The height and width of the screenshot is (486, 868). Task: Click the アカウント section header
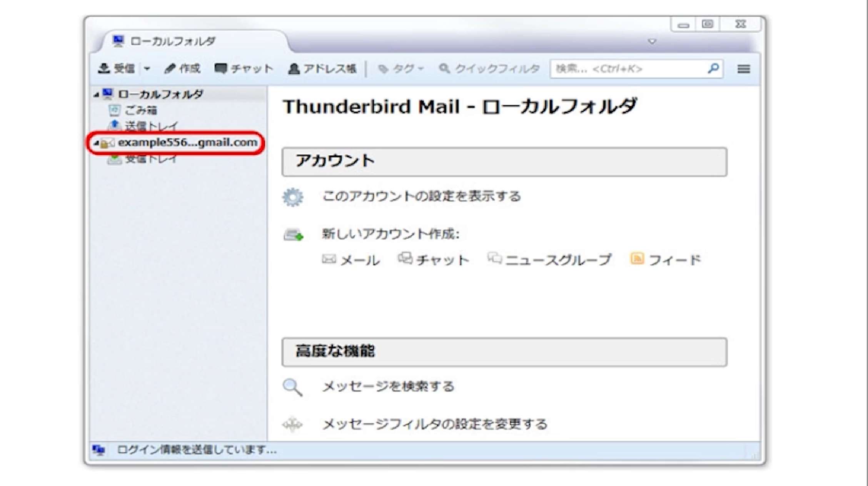point(504,162)
